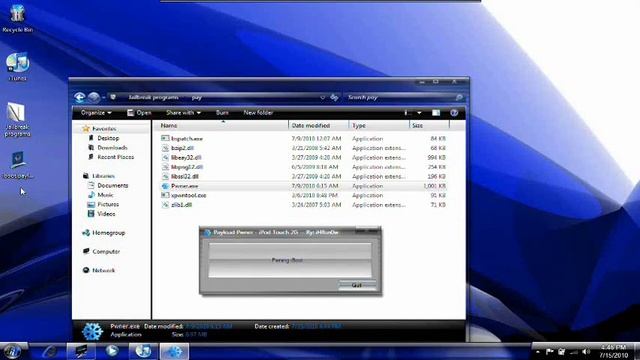Open Windows Media Player from taskbar
640x360 pixels.
tap(111, 351)
